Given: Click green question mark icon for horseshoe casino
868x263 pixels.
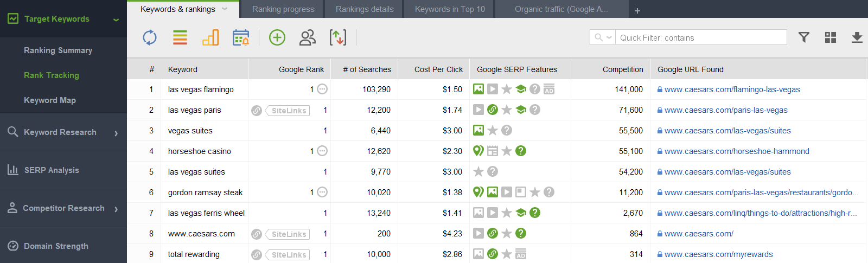Looking at the screenshot, I should click(x=521, y=151).
